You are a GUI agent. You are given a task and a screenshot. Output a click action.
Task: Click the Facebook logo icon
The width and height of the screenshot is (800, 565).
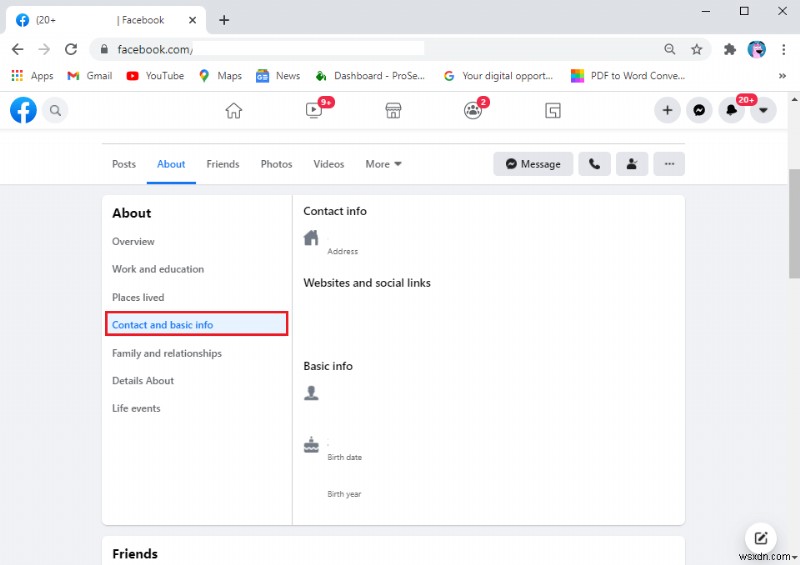[23, 110]
